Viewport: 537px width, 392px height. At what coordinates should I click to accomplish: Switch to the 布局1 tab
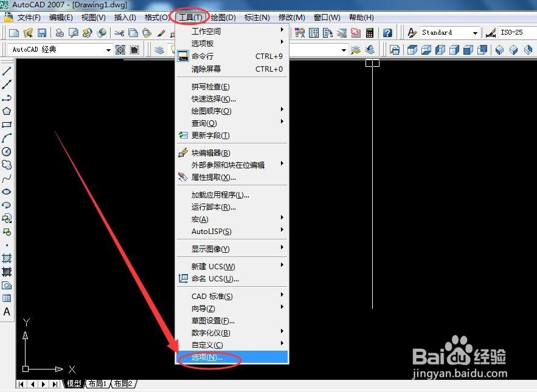tap(97, 383)
